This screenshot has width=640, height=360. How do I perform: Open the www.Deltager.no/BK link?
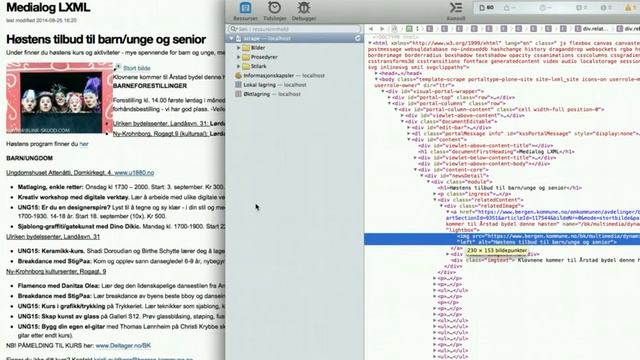123,346
